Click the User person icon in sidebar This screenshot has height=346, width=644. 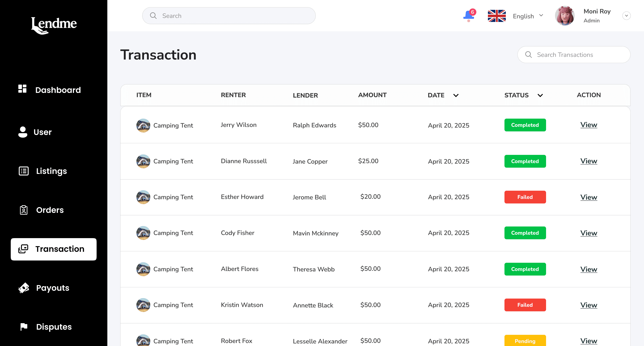tap(23, 132)
